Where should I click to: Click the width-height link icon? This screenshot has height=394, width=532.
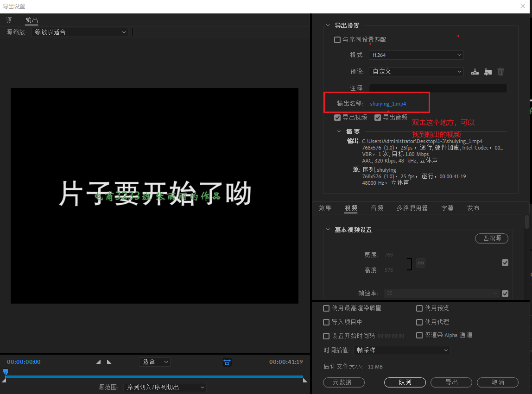pos(421,263)
